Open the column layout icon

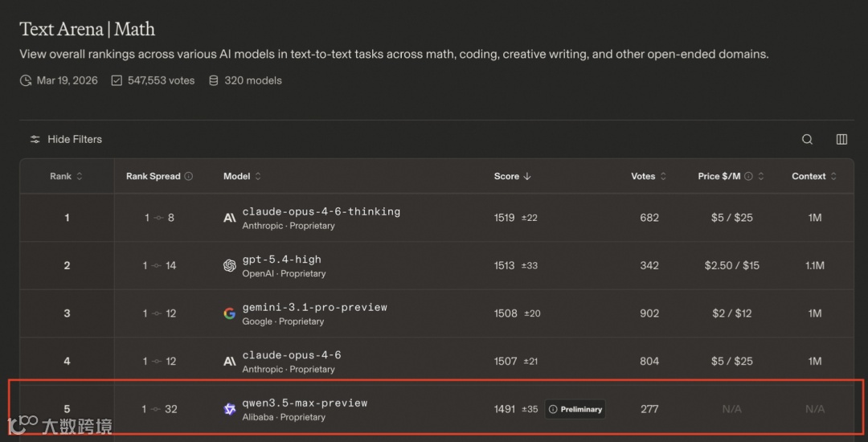[x=841, y=139]
